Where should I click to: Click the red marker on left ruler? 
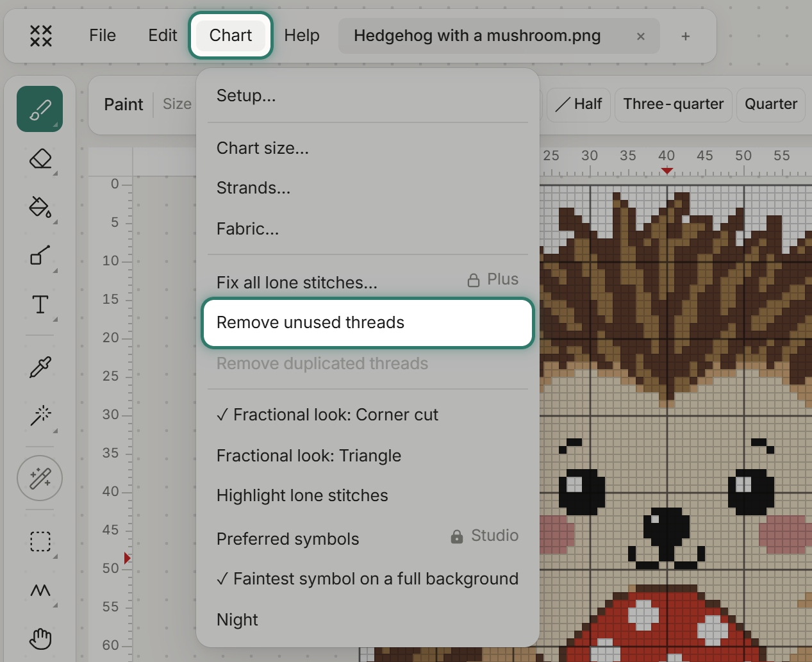pos(127,558)
